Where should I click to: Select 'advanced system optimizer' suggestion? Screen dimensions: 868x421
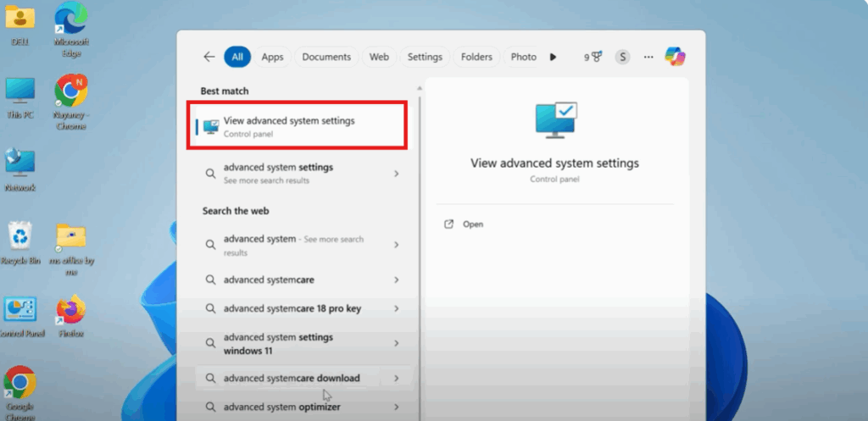[x=303, y=407]
